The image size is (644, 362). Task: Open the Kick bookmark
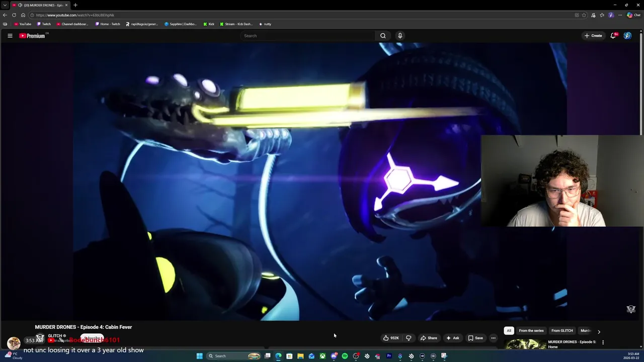(x=209, y=24)
